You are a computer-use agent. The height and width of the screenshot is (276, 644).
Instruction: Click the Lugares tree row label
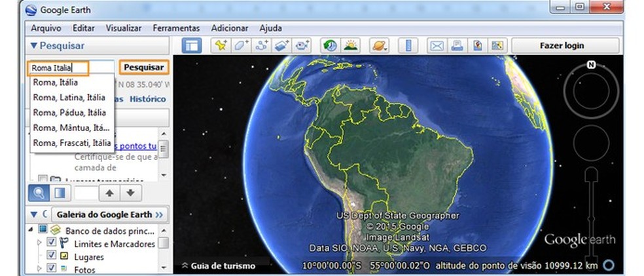point(89,257)
